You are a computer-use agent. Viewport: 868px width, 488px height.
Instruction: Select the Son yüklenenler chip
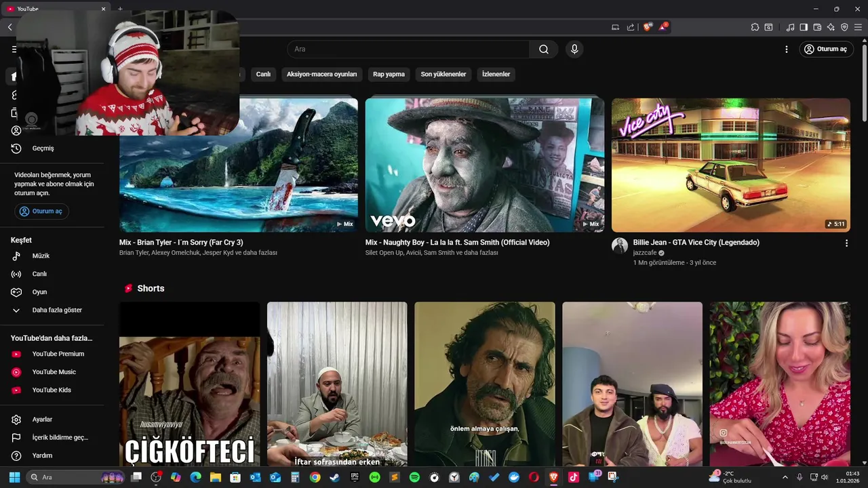point(443,74)
